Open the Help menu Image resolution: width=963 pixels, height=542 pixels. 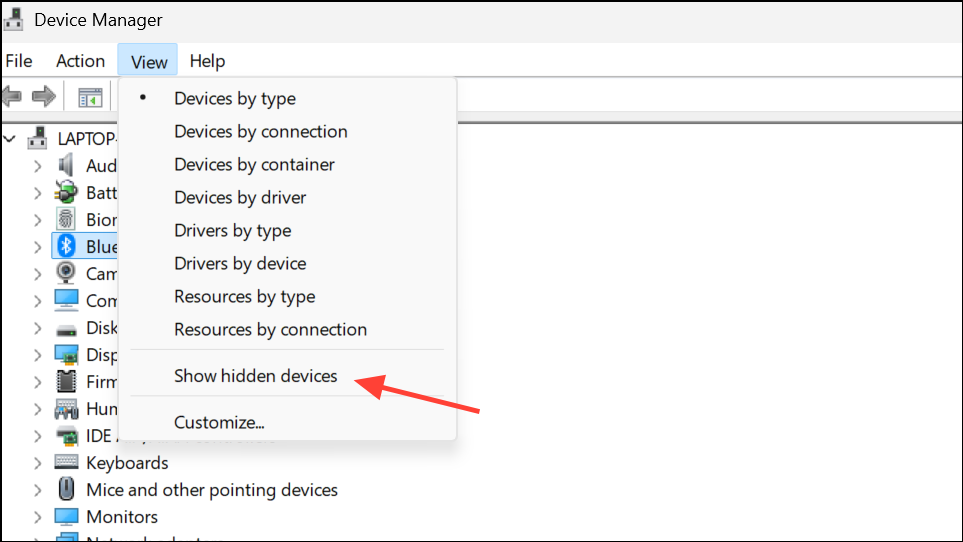pos(207,61)
